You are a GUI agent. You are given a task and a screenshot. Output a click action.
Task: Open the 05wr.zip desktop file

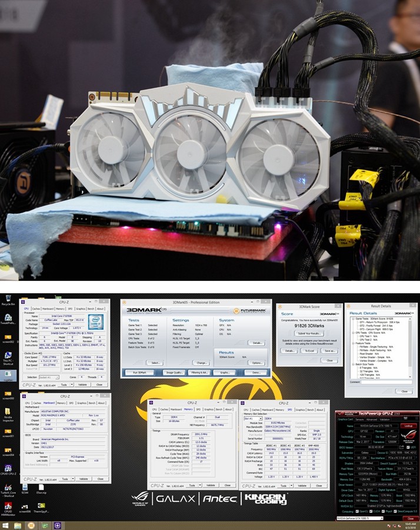click(x=41, y=489)
